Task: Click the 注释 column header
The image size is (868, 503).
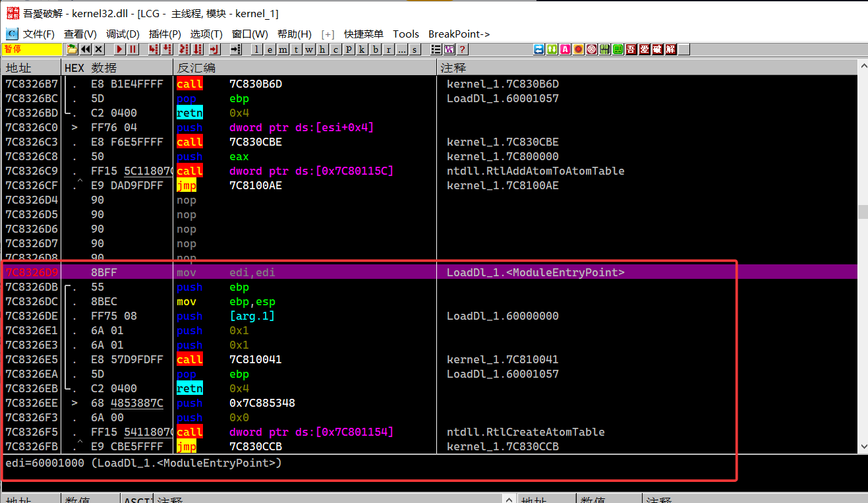Action: 453,68
